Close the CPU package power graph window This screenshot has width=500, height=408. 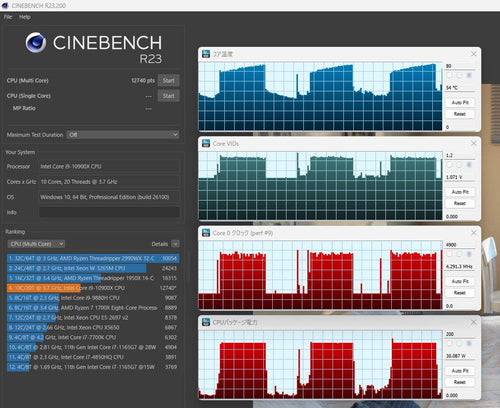click(474, 322)
